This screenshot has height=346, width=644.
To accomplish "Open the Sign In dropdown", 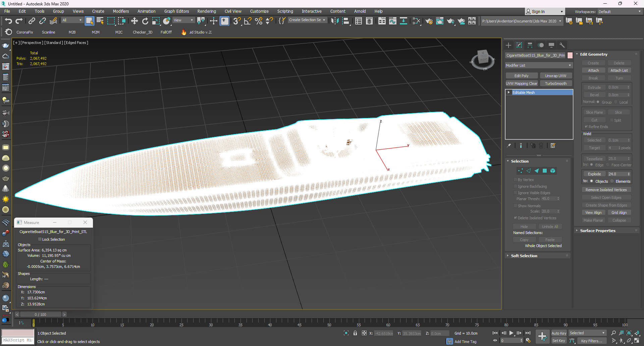I will [545, 12].
